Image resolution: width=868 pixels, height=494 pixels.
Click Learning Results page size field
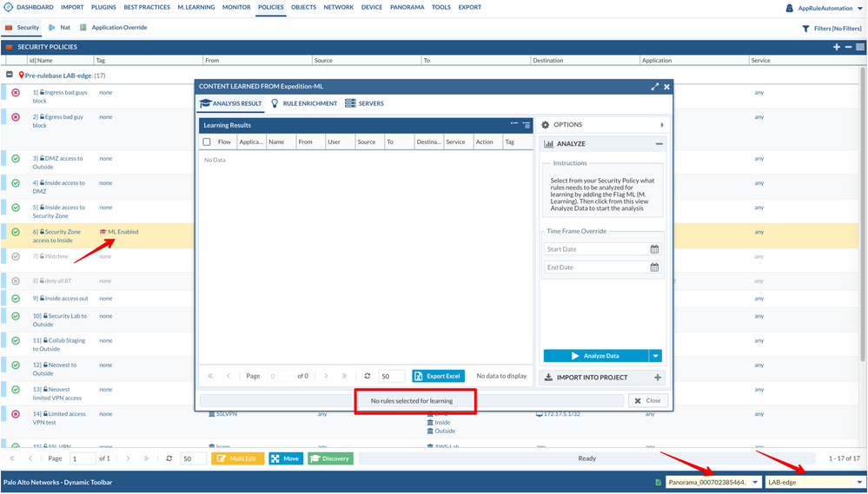click(x=391, y=376)
